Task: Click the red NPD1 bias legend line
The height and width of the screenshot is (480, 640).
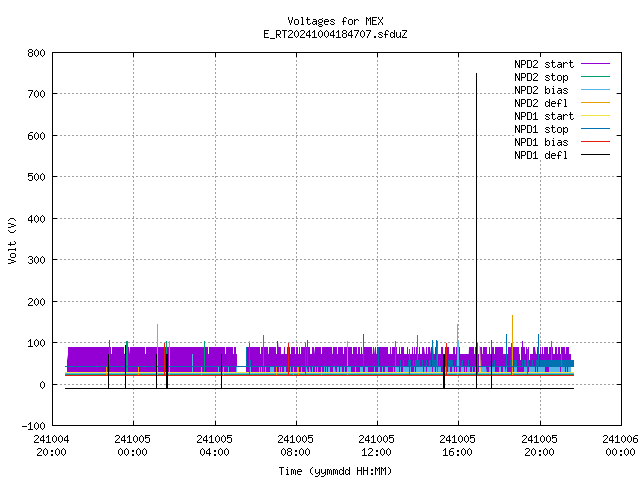Action: [x=595, y=142]
